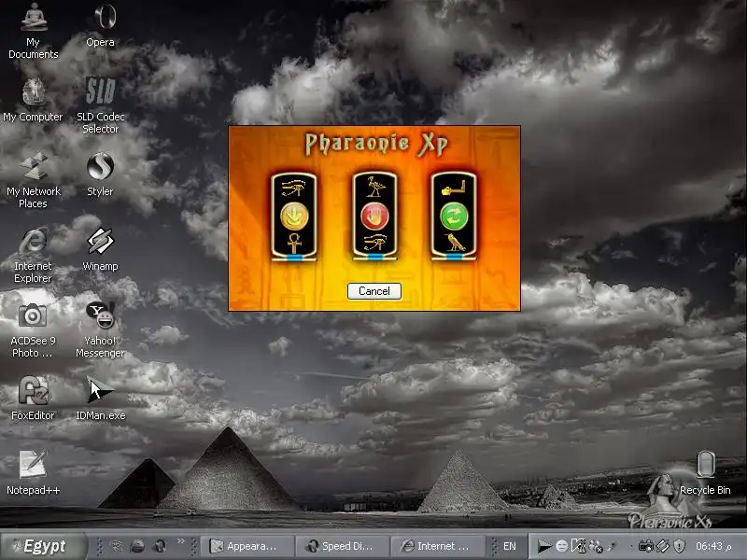Screen dimensions: 747x560
Task: Click the green restart arrows button
Action: click(x=454, y=216)
